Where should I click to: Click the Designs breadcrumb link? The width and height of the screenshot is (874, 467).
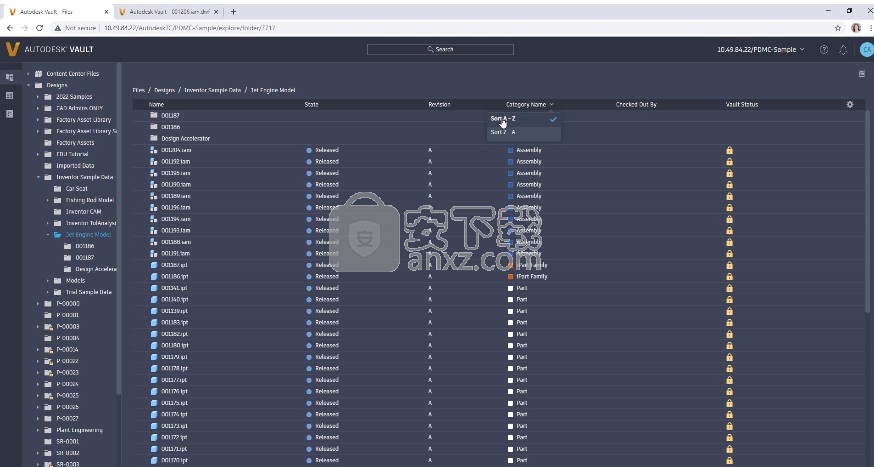tap(164, 90)
